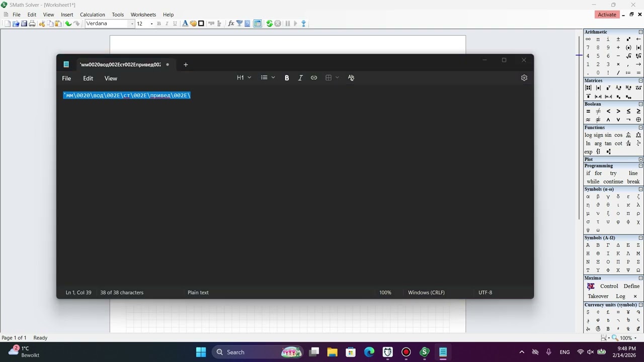Collapse the Matrices panel
Viewport: 644px width, 362px height.
[x=640, y=80]
